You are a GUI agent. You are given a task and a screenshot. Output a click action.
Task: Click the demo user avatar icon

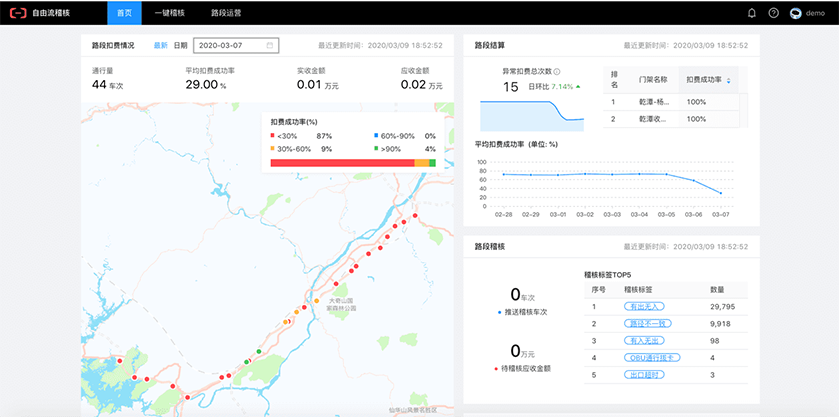[x=796, y=13]
